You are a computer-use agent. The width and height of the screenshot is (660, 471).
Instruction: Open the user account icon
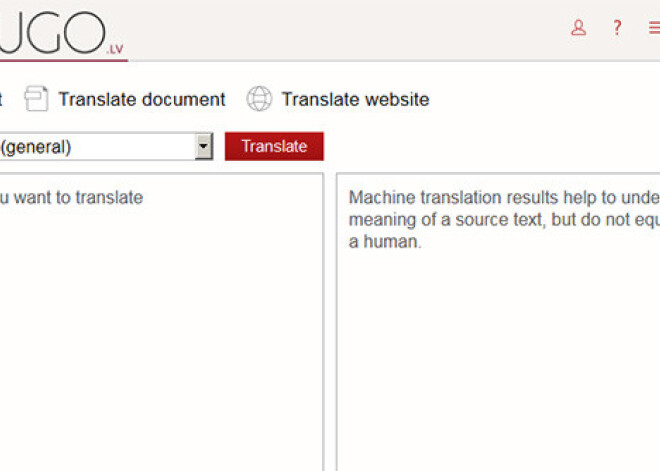pos(578,28)
